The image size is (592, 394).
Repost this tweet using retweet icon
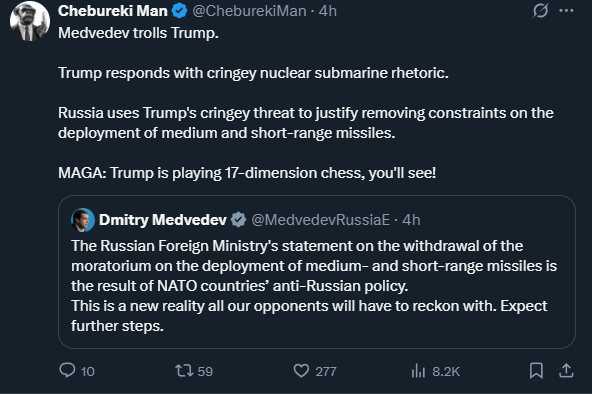coord(184,371)
